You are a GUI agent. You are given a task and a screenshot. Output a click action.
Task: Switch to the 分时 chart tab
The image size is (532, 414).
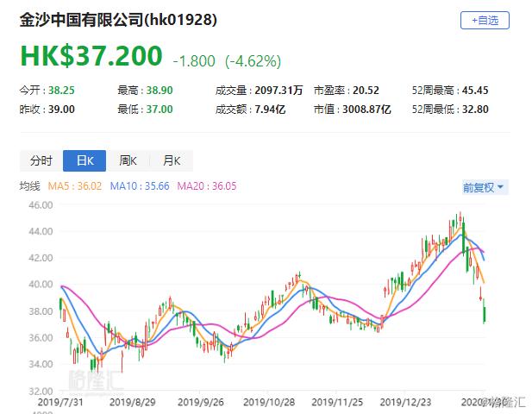coord(41,160)
